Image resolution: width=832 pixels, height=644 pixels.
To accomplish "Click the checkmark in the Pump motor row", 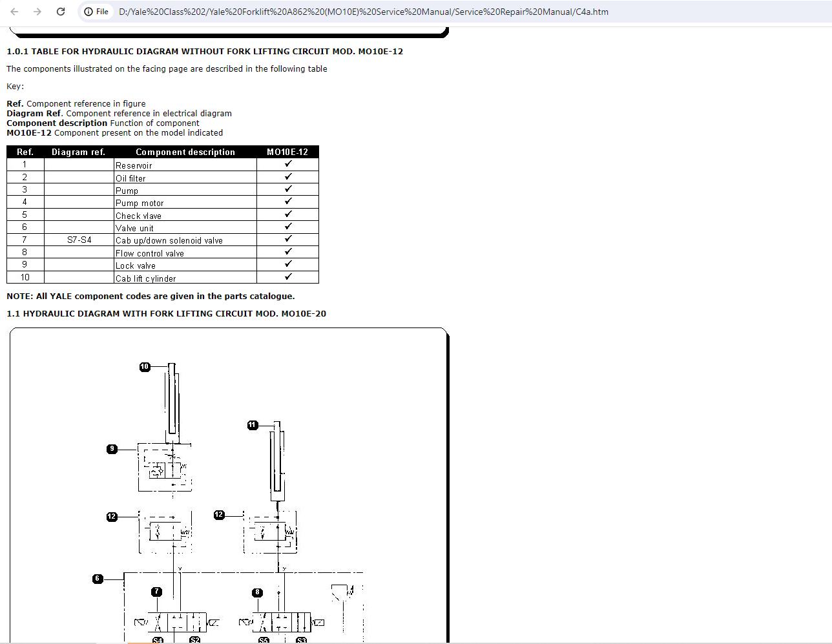I will point(288,202).
